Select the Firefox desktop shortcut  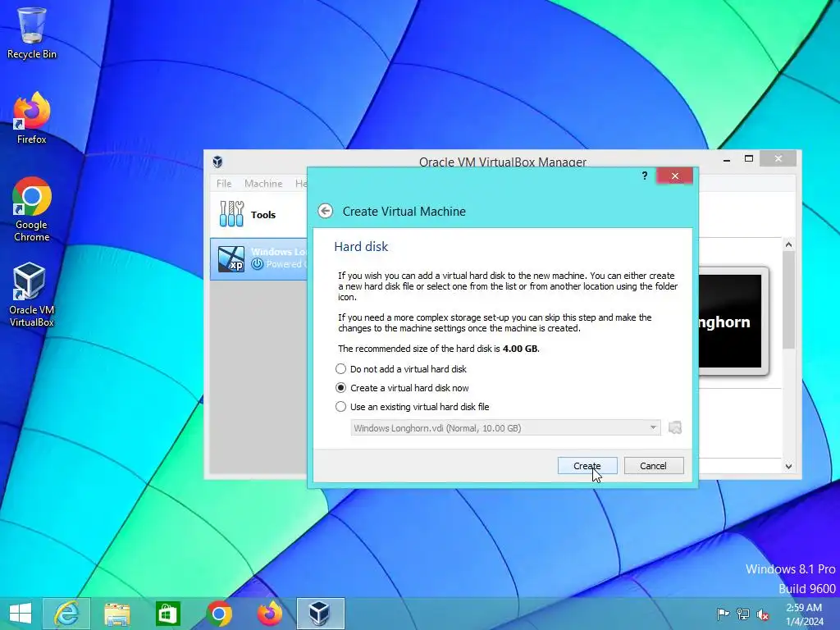[32, 118]
